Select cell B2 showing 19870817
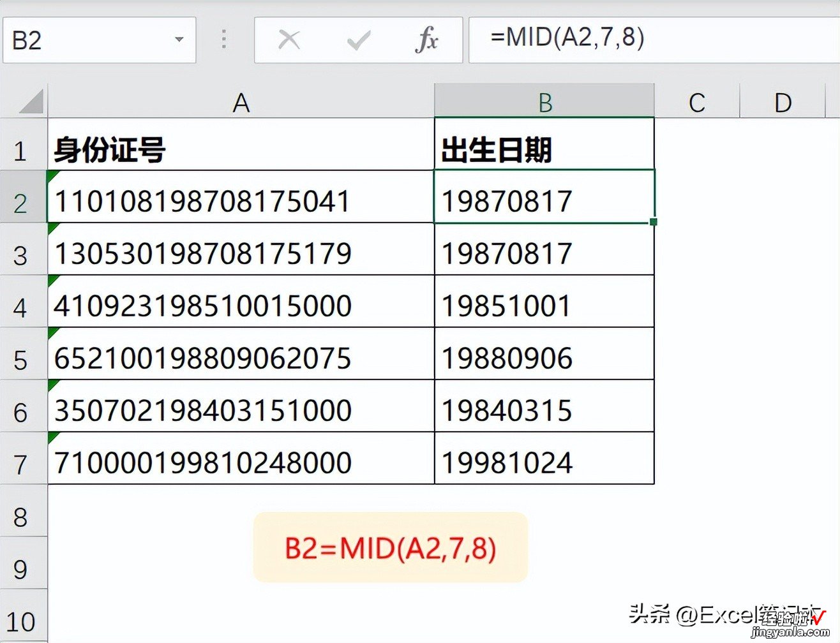This screenshot has height=643, width=840. coord(544,196)
